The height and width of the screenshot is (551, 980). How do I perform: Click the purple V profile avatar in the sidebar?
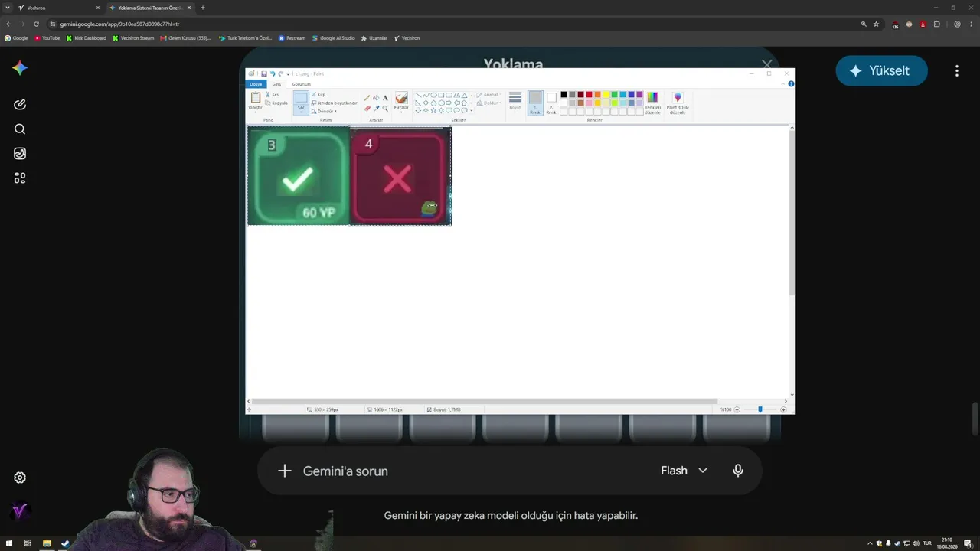coord(20,510)
